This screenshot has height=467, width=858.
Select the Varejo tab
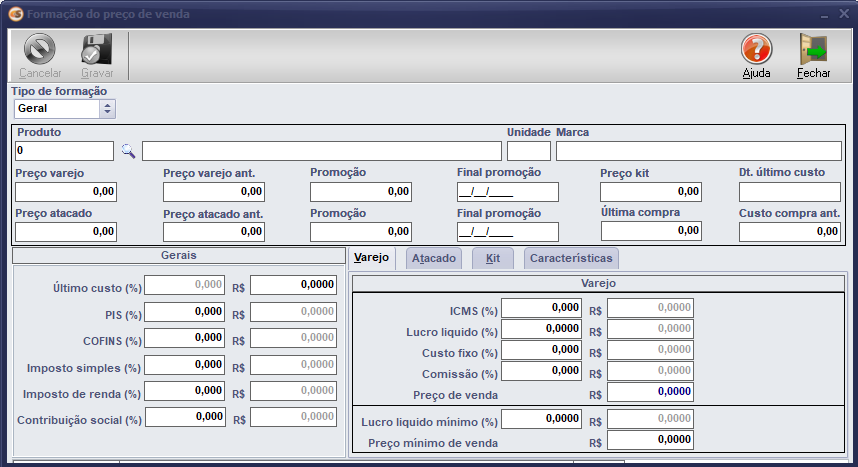tap(372, 258)
